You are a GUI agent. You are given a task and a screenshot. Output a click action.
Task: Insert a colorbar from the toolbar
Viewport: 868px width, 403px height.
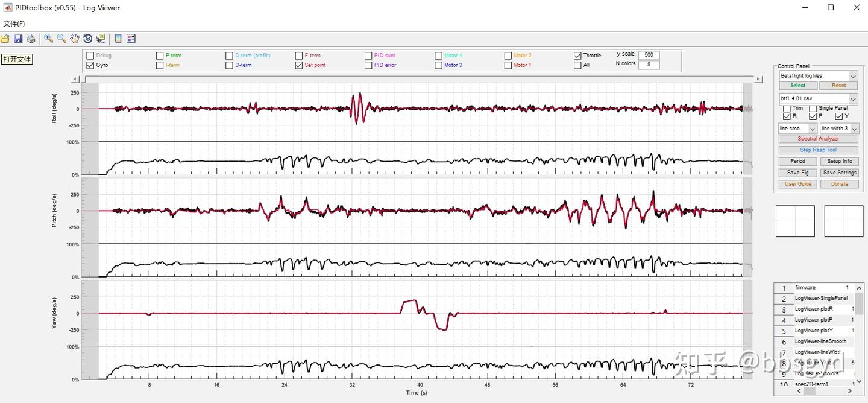click(x=118, y=39)
